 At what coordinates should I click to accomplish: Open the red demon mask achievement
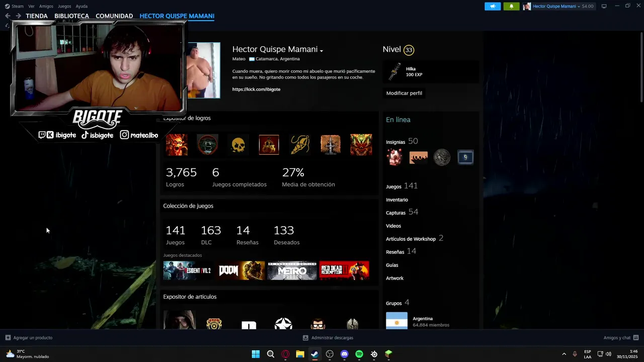click(x=361, y=145)
